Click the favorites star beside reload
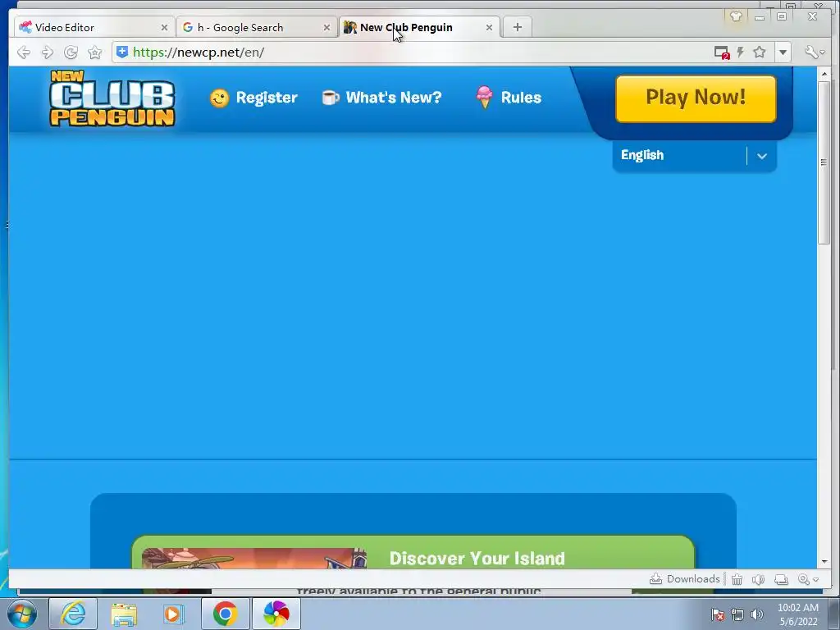The width and height of the screenshot is (840, 630). (95, 52)
